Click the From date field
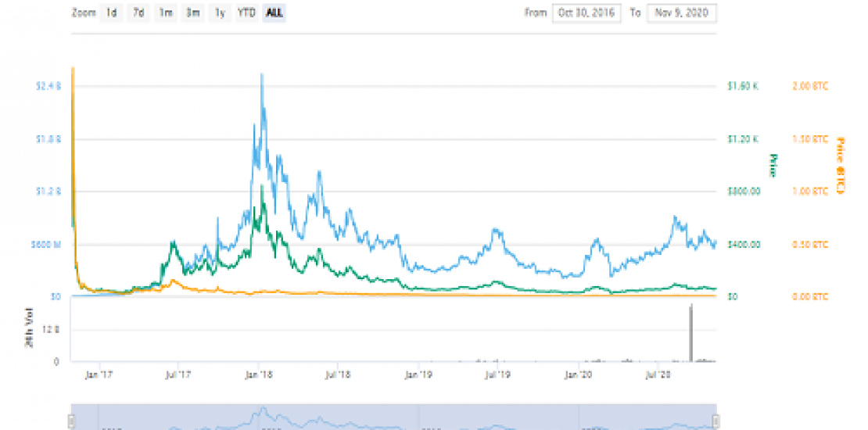Image resolution: width=868 pixels, height=430 pixels. pyautogui.click(x=586, y=13)
